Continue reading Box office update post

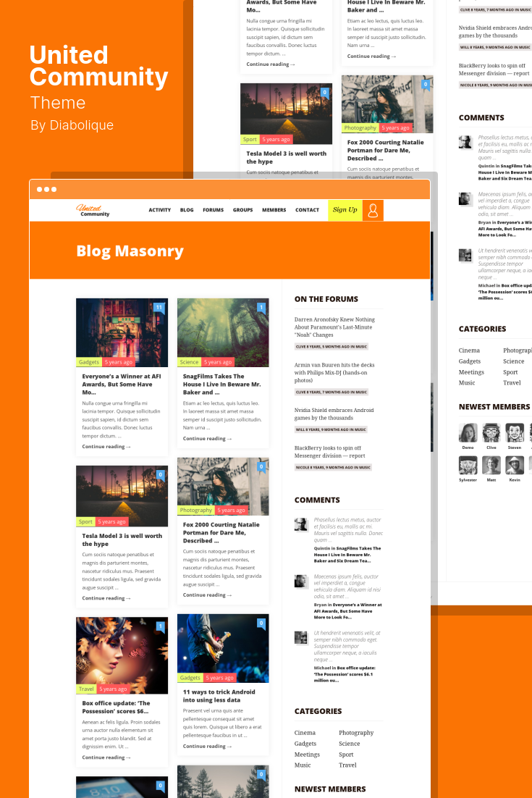pos(106,757)
